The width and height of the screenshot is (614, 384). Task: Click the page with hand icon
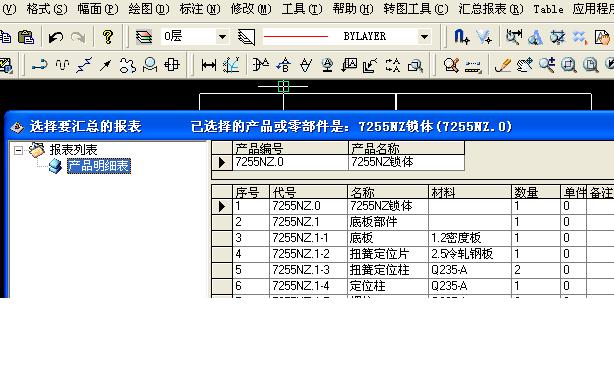pyautogui.click(x=602, y=37)
